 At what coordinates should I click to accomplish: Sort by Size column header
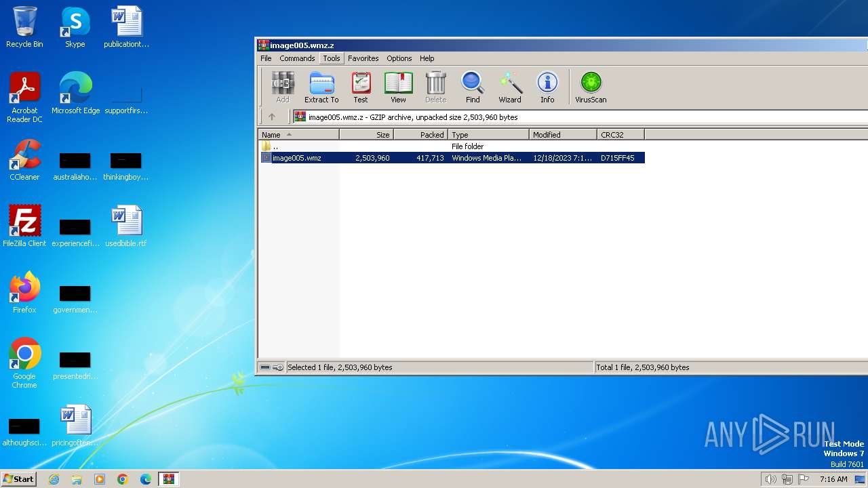coord(367,135)
